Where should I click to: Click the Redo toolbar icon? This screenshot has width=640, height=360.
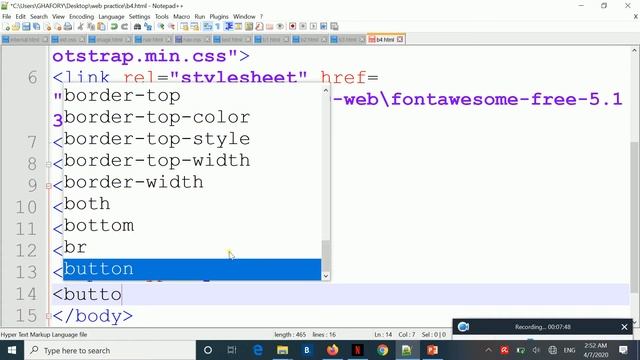tap(124, 27)
